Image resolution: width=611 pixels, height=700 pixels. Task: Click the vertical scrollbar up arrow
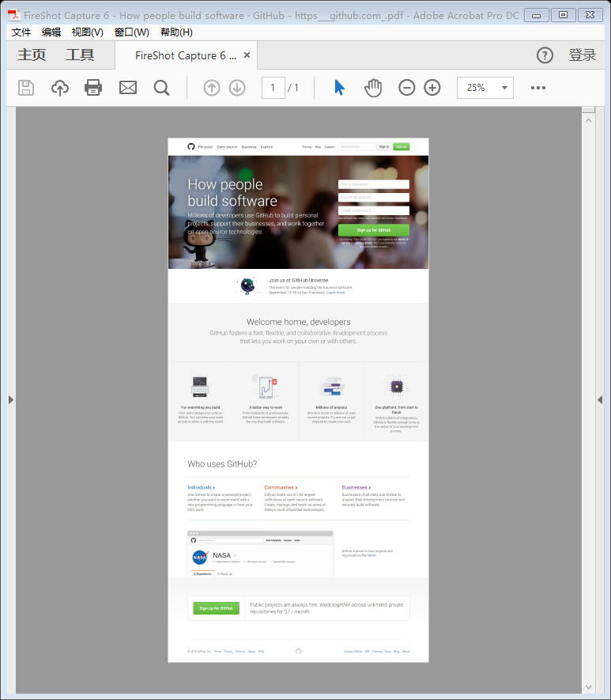[x=588, y=120]
